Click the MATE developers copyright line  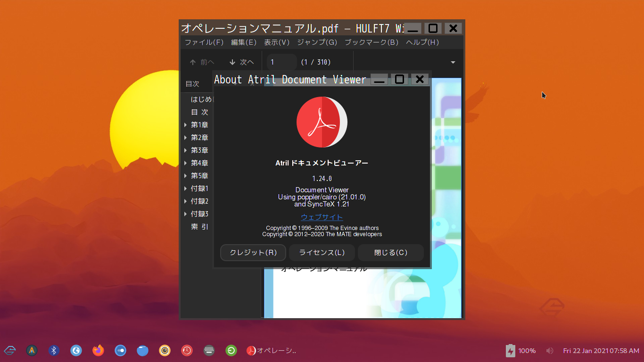(x=322, y=234)
